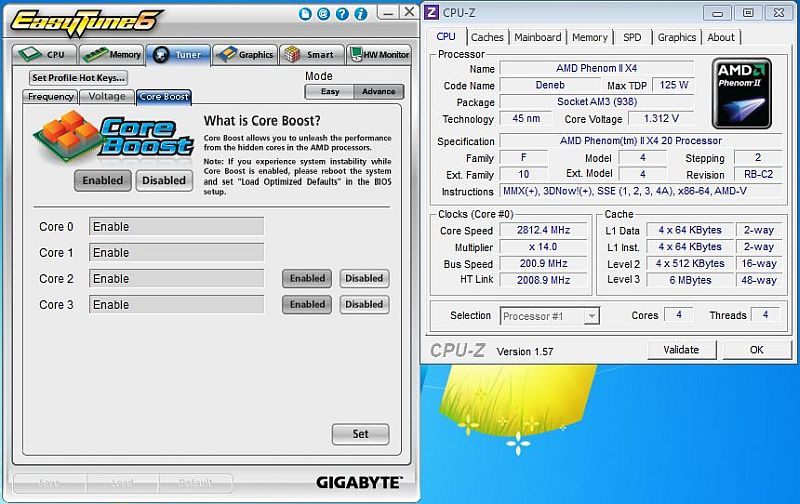
Task: Open the CPU tab in EasyTune6
Action: pyautogui.click(x=44, y=55)
